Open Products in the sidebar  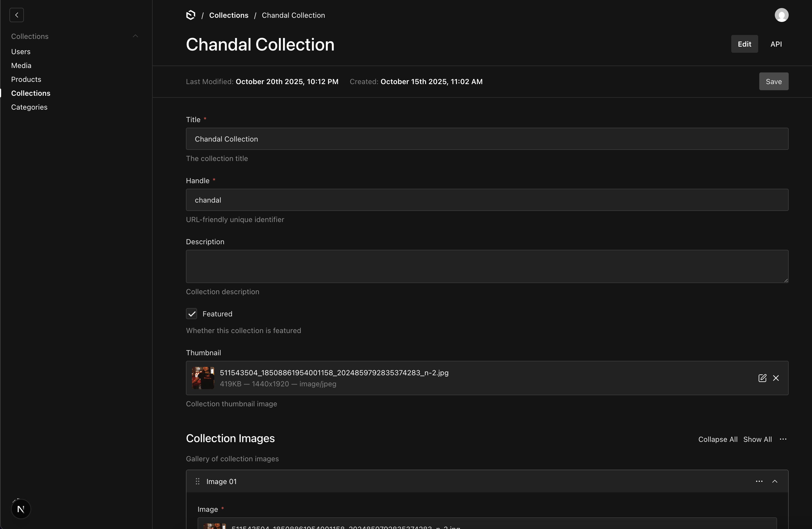[26, 79]
